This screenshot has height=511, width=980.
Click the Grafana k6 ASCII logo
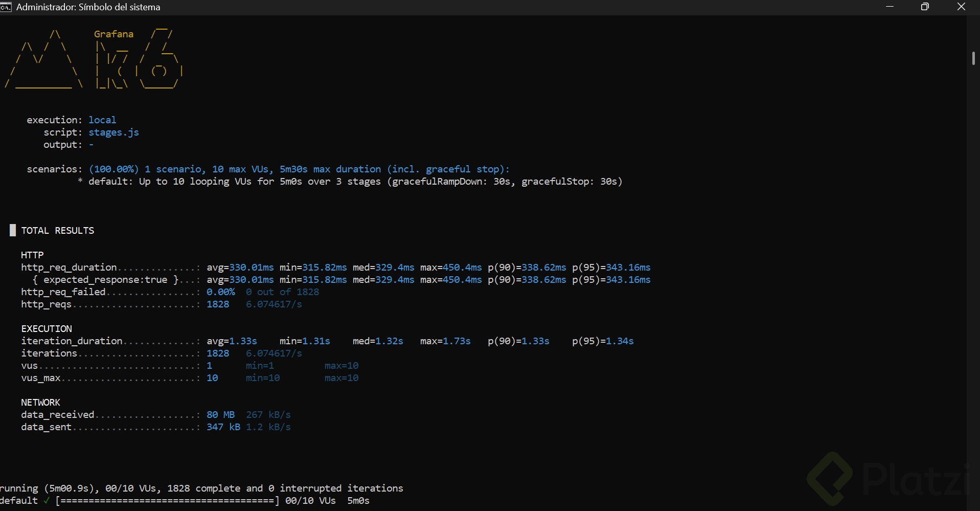[x=94, y=59]
